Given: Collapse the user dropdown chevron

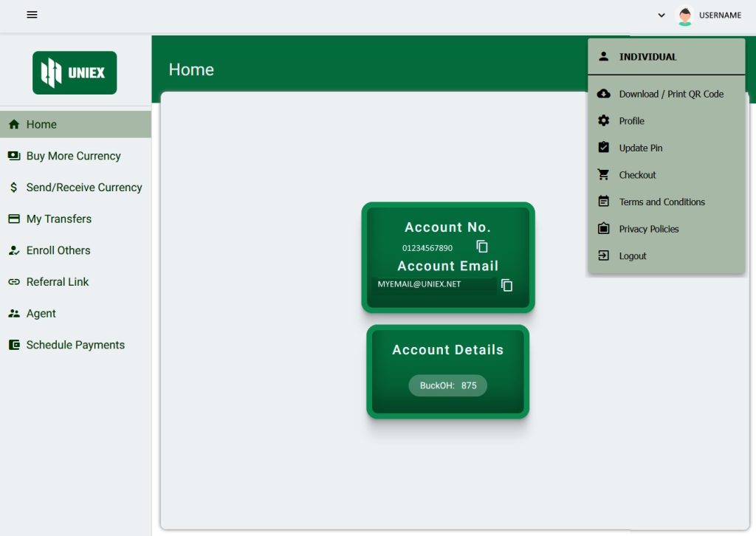Looking at the screenshot, I should 661,16.
